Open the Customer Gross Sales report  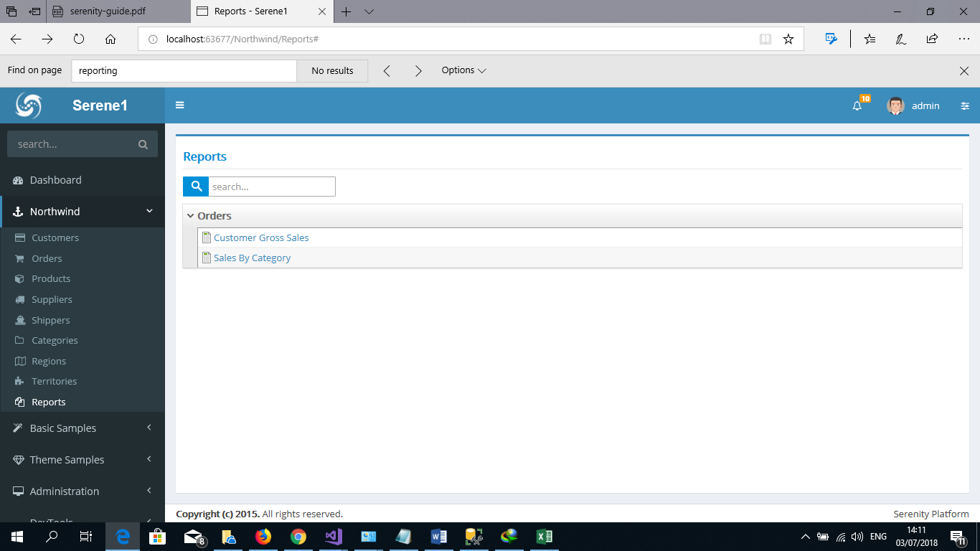tap(261, 237)
